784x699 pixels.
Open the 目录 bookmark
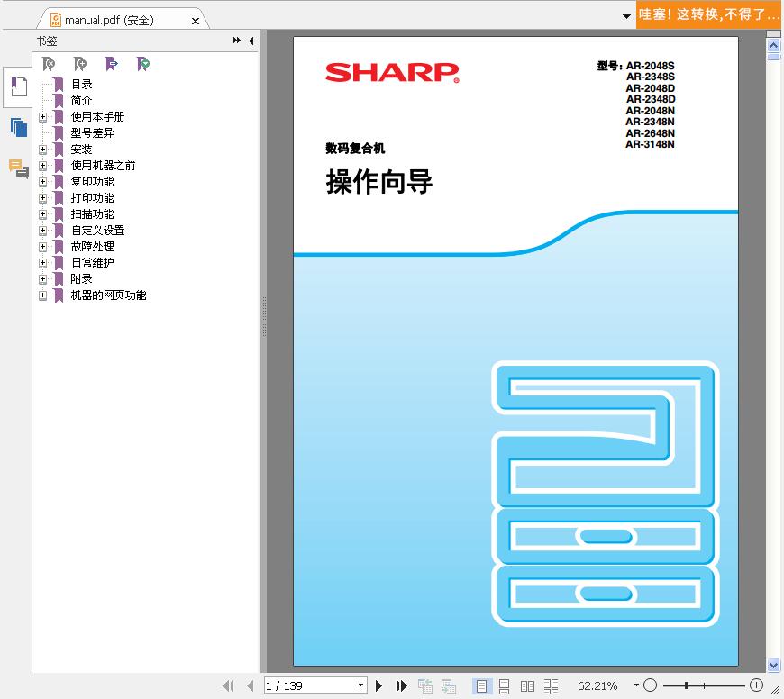click(x=81, y=85)
